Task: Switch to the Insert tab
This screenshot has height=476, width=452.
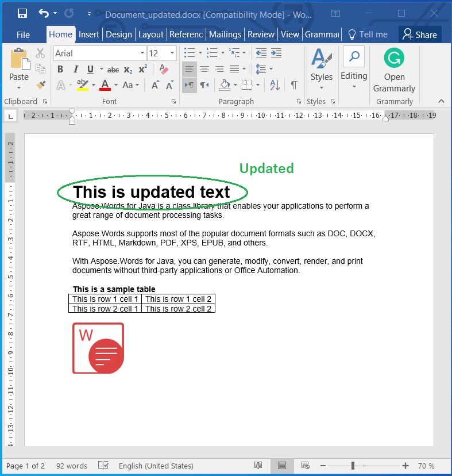Action: tap(89, 34)
